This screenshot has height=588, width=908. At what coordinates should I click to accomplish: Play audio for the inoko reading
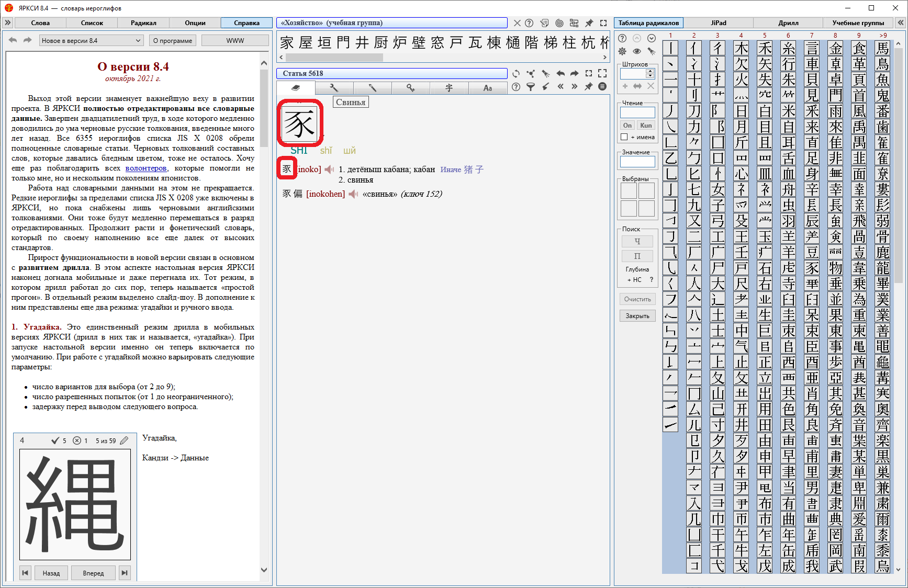pos(329,169)
